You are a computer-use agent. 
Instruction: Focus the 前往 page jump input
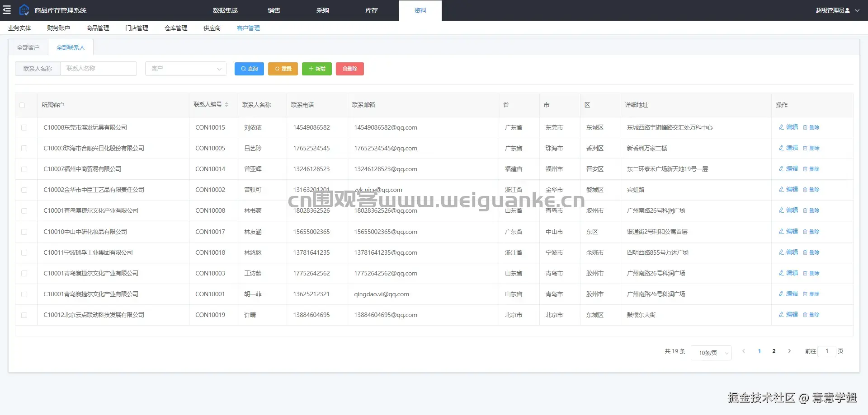pyautogui.click(x=827, y=351)
